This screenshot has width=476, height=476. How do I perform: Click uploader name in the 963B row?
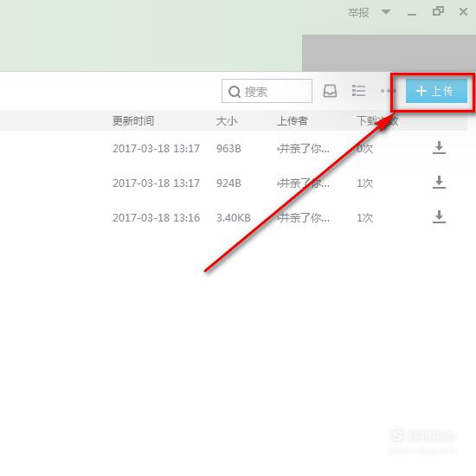(x=303, y=149)
